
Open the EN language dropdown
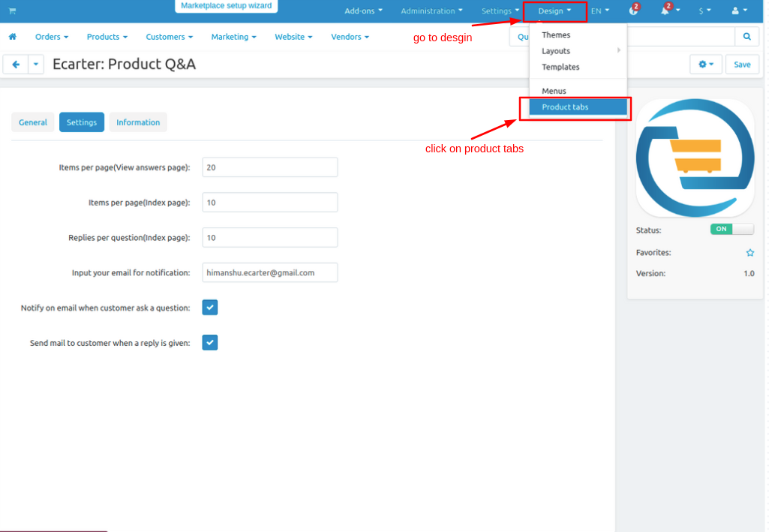(x=599, y=11)
